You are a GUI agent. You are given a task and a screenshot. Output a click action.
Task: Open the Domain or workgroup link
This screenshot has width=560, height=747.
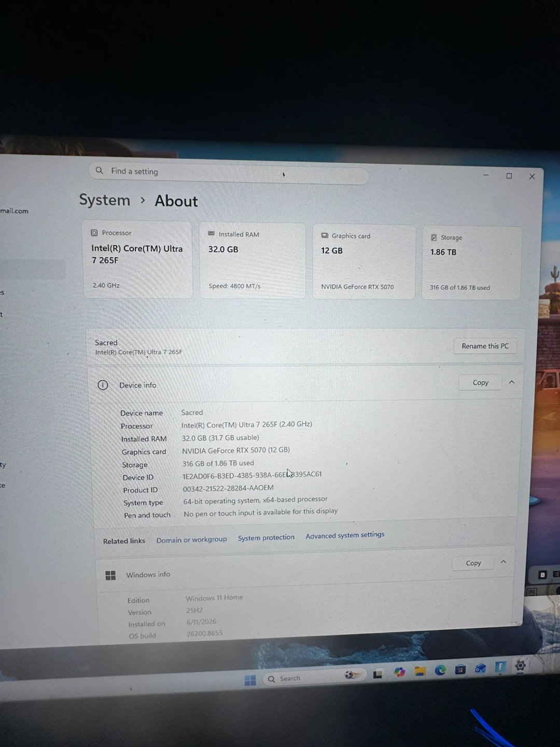(192, 539)
